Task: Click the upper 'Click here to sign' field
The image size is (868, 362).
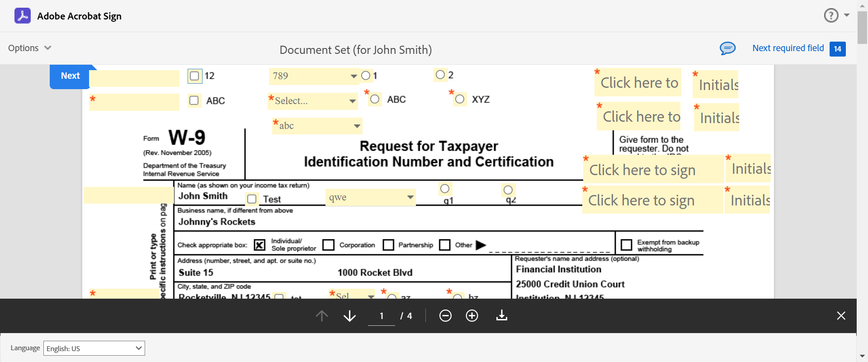Action: point(653,170)
